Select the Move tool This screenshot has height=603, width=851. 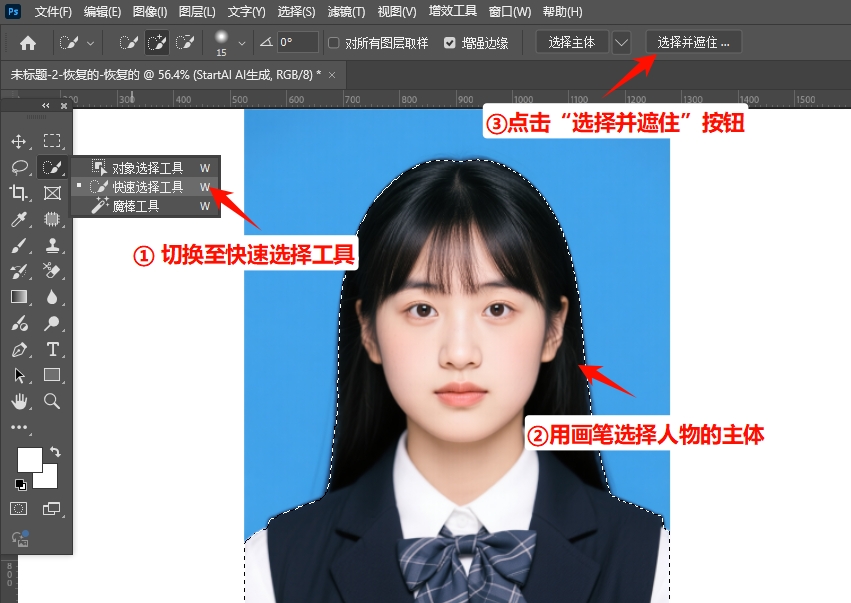click(x=20, y=140)
